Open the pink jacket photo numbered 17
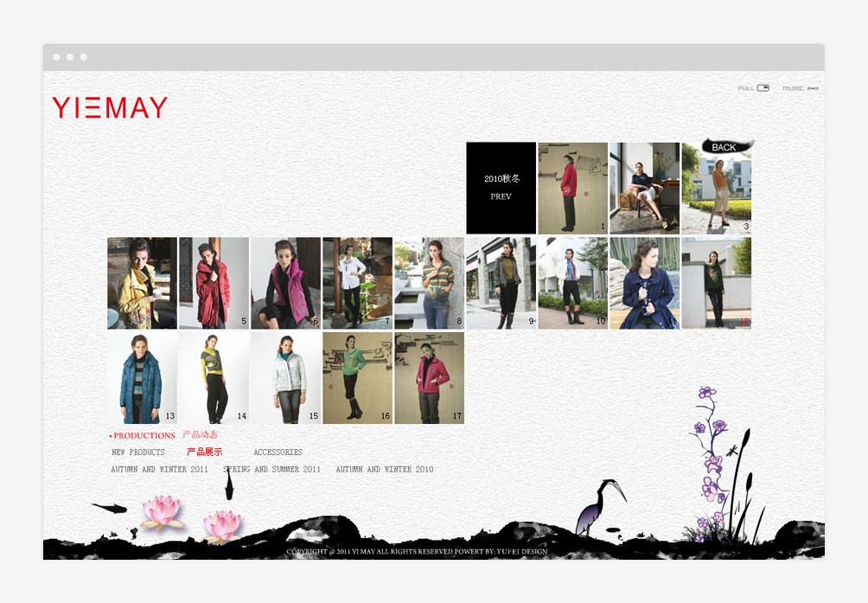Screen dimensions: 868x603 click(x=429, y=378)
